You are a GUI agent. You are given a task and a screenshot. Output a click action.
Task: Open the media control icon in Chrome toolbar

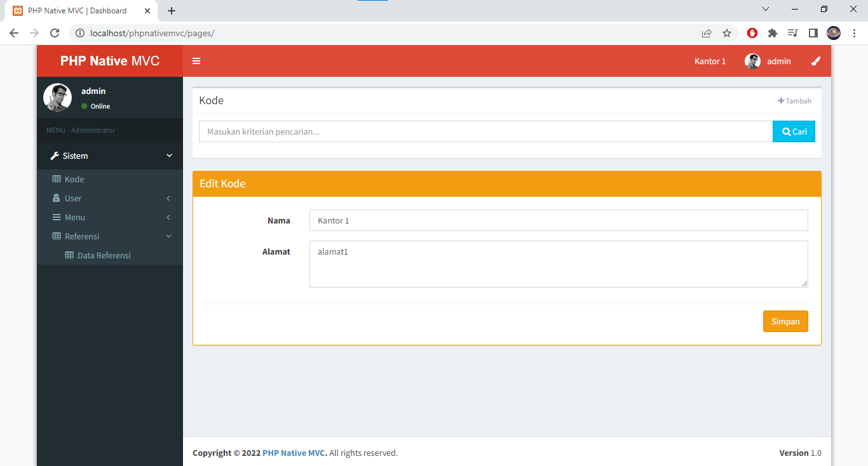coord(792,33)
